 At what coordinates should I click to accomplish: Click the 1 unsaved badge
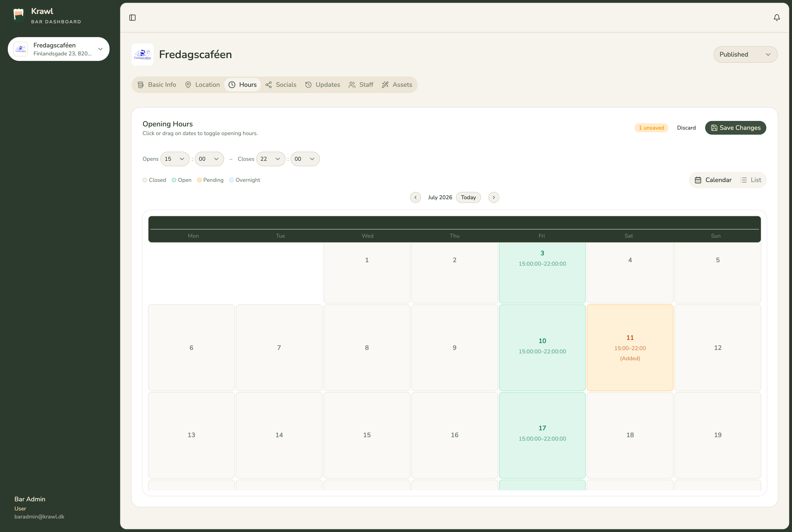coord(651,128)
